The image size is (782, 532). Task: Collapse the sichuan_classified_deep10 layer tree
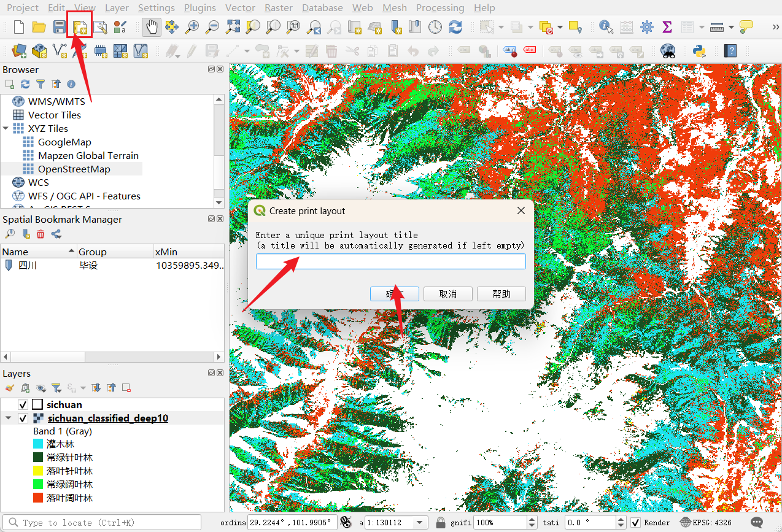[x=8, y=418]
